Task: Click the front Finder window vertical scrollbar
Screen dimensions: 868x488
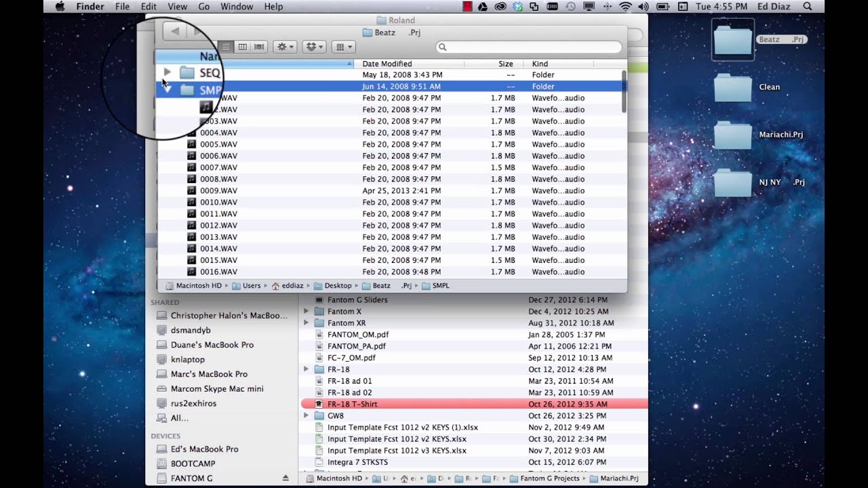Action: [624, 91]
